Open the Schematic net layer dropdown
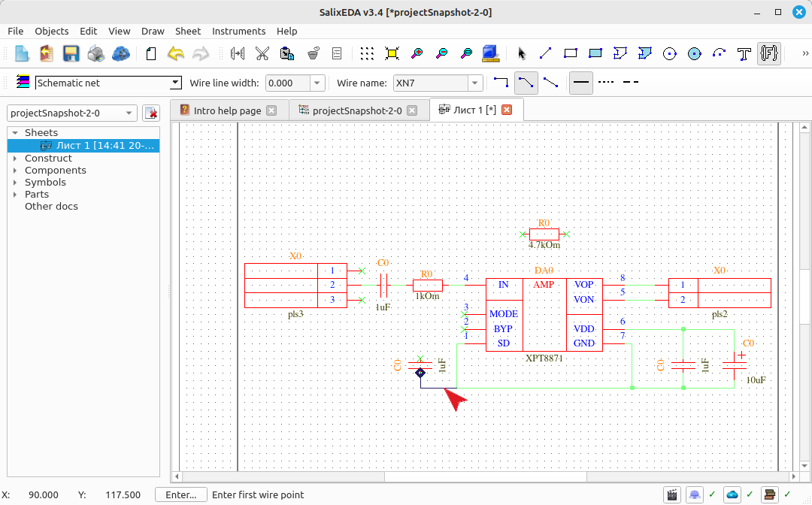Image resolution: width=812 pixels, height=505 pixels. tap(175, 83)
